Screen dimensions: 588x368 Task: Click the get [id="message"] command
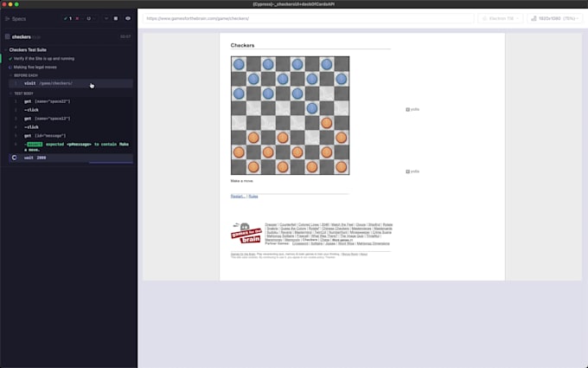71,136
